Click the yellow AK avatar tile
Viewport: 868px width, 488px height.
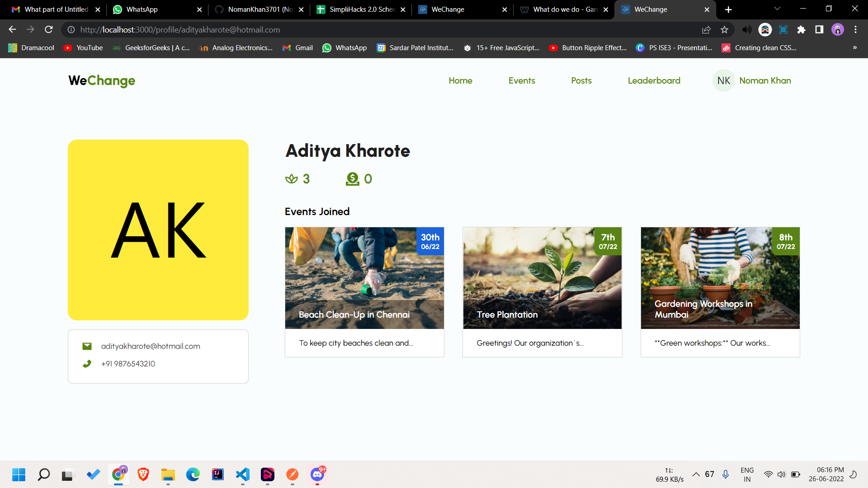158,230
